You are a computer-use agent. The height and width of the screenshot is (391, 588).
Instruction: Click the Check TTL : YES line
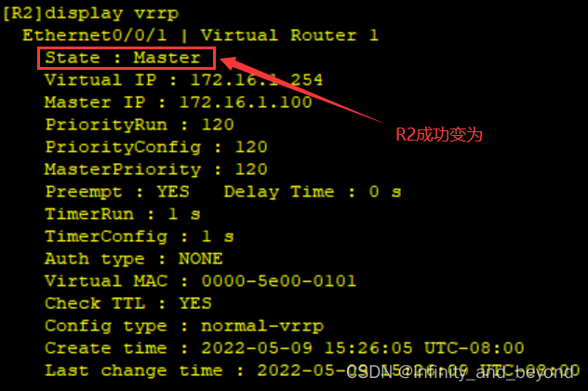click(x=128, y=303)
